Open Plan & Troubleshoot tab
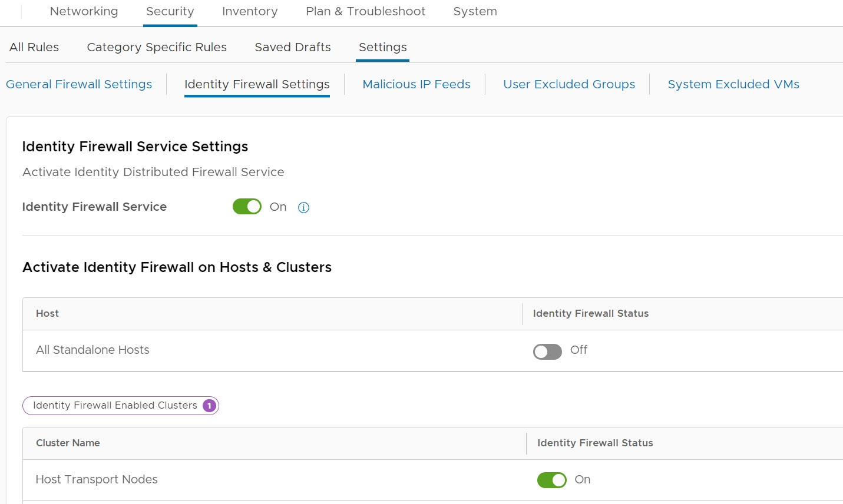The width and height of the screenshot is (843, 504). [365, 12]
